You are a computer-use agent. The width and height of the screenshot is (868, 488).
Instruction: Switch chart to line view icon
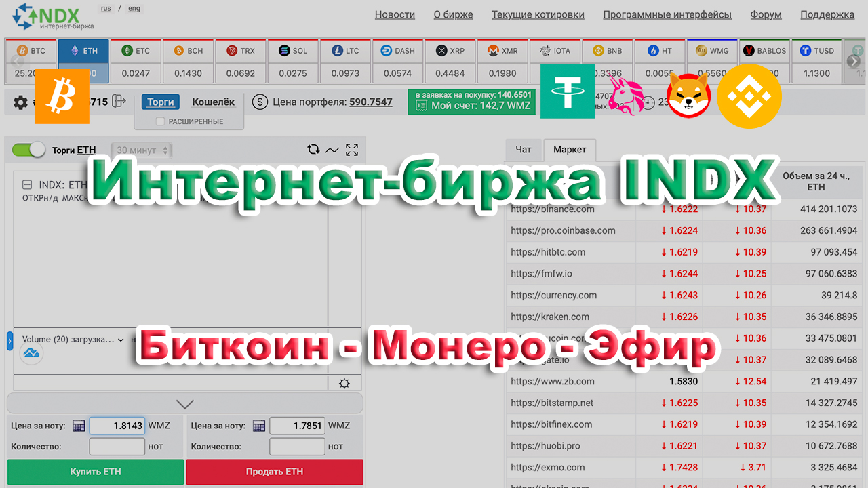pos(332,150)
